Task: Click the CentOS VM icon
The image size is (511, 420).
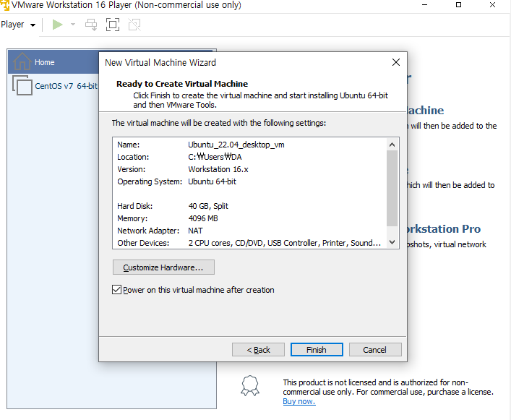Action: coord(22,85)
